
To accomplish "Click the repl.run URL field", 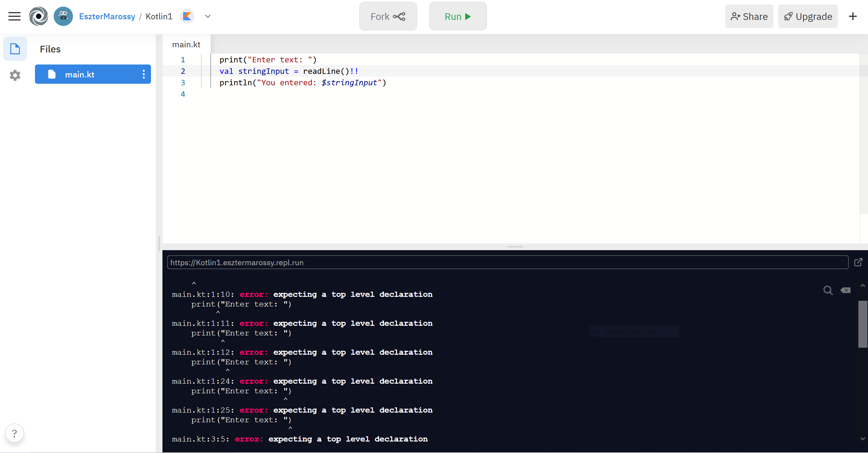I will (508, 263).
